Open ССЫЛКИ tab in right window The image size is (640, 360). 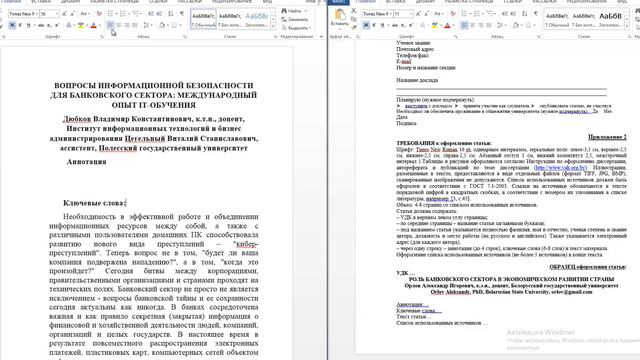click(x=513, y=2)
